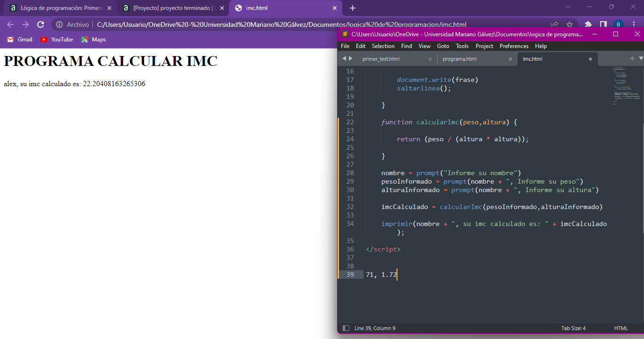Close the Lógica de programación tab

[x=109, y=8]
